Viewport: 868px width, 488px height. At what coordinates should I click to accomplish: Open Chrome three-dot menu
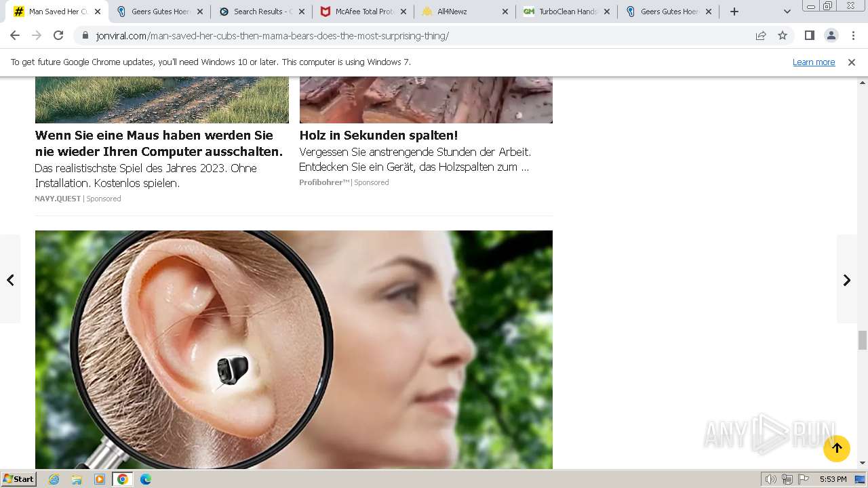tap(853, 36)
